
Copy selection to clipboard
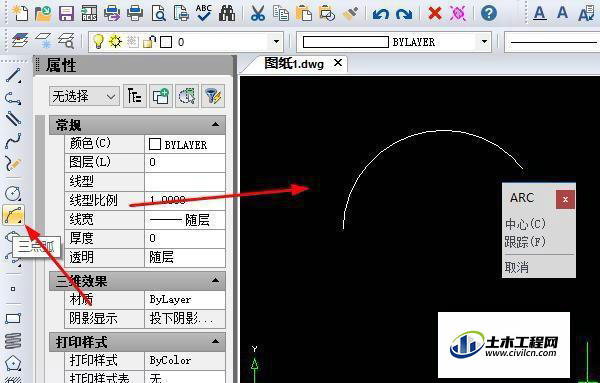click(x=280, y=13)
